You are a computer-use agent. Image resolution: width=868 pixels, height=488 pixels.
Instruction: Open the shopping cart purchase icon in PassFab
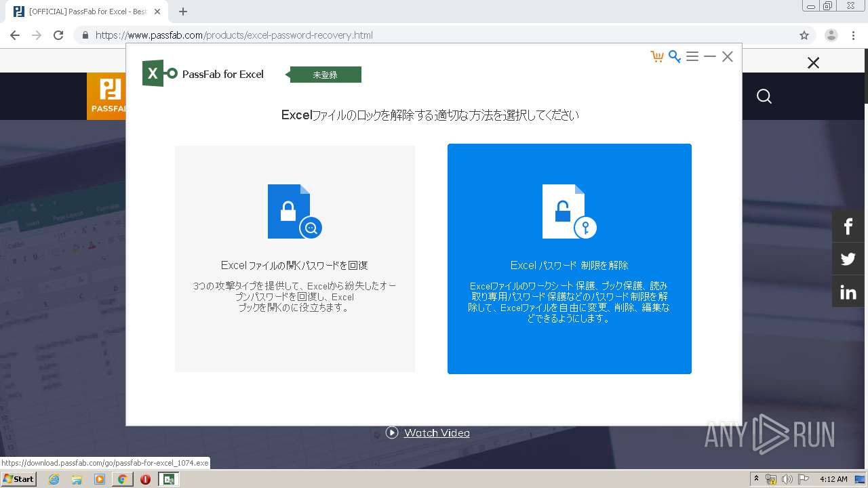point(657,57)
